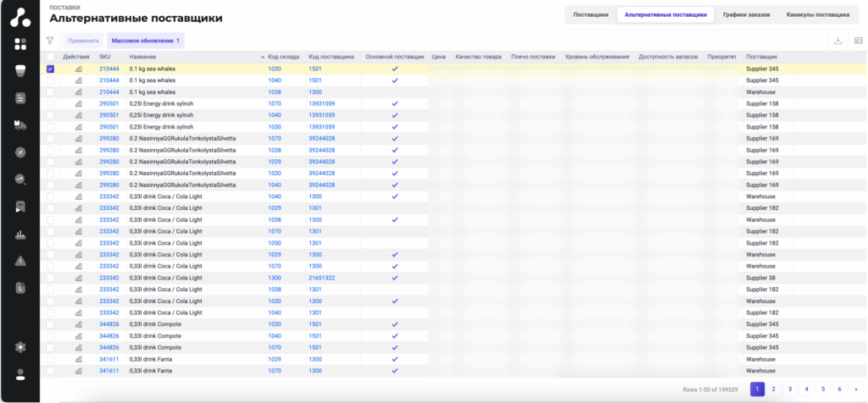
Task: Click the delivery truck icon in sidebar
Action: (20, 125)
